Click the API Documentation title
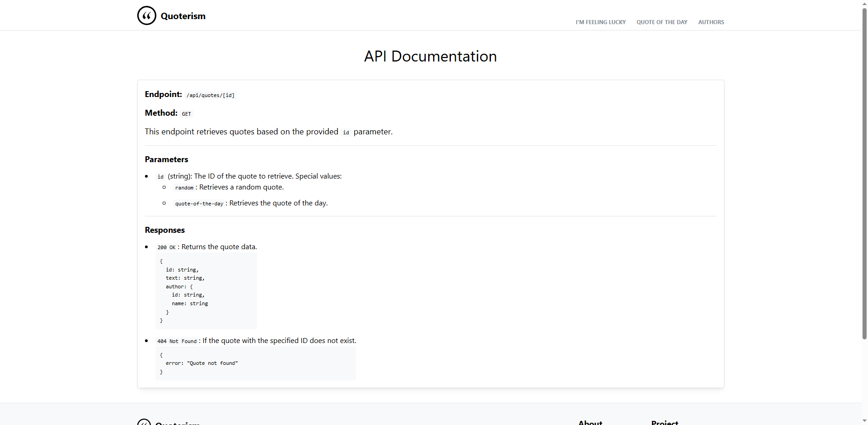The width and height of the screenshot is (868, 425). coord(430,56)
